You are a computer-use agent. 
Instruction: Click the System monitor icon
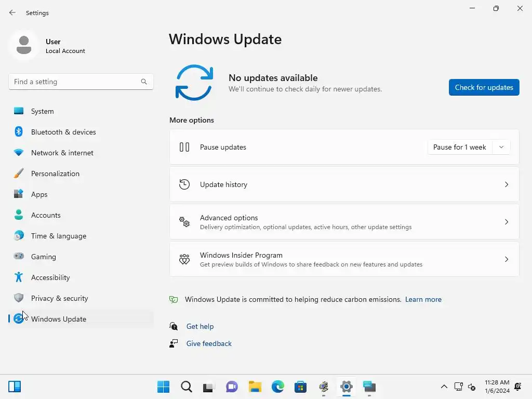19,111
